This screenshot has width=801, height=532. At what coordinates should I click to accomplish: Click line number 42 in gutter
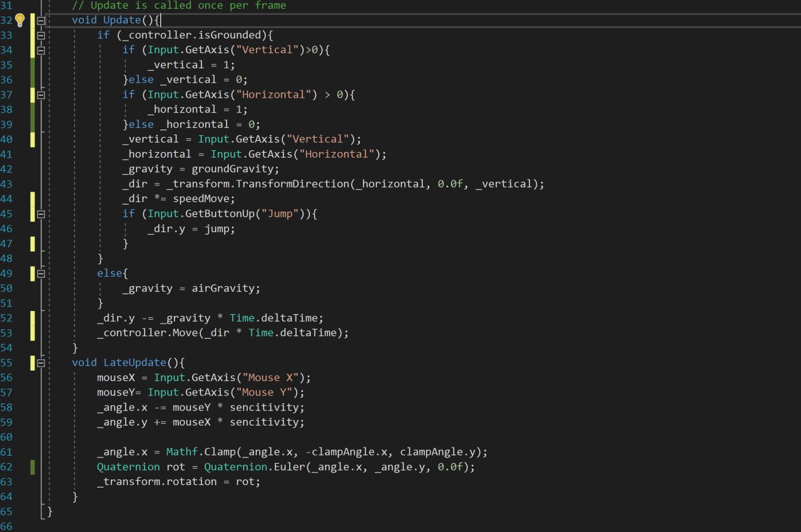click(6, 169)
